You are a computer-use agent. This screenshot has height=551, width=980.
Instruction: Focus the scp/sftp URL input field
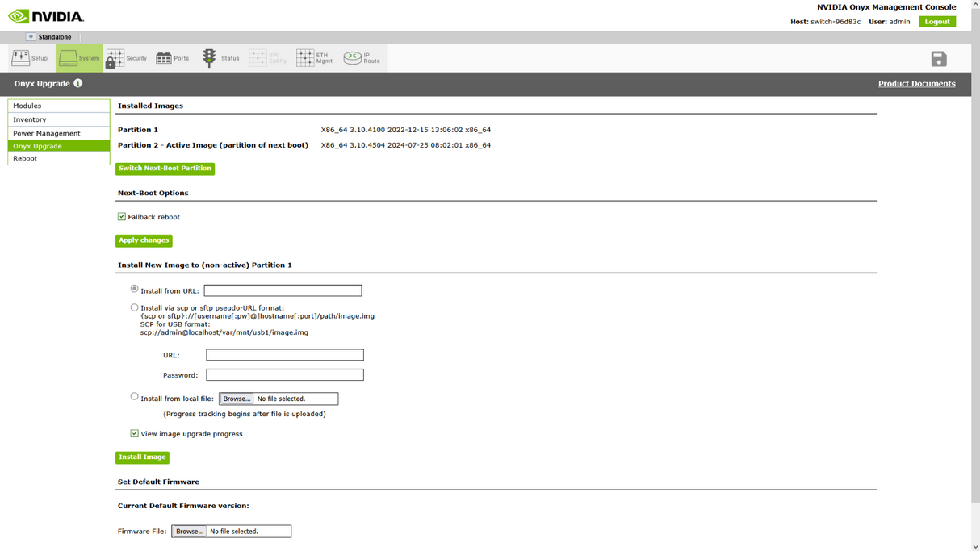pyautogui.click(x=285, y=355)
